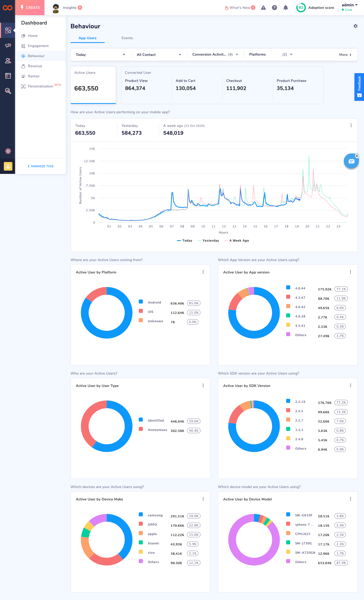Click the notifications bell icon
364x600 pixels.
[x=286, y=8]
